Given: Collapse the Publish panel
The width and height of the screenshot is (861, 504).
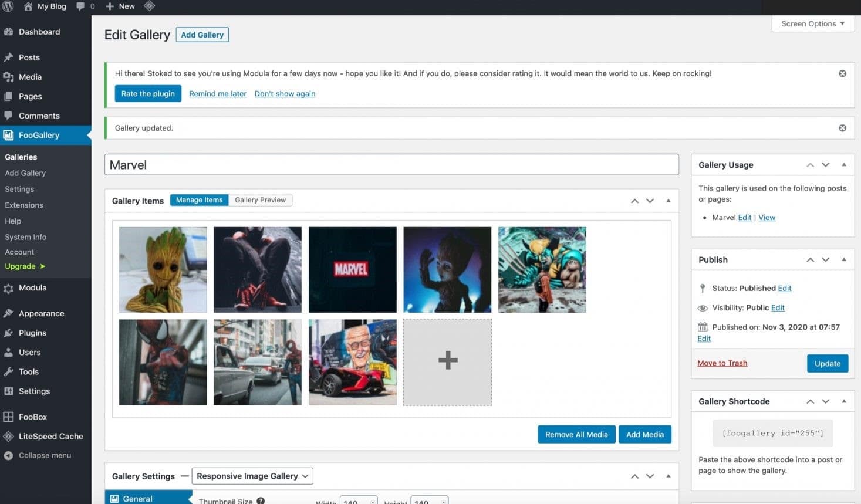Looking at the screenshot, I should pyautogui.click(x=843, y=259).
